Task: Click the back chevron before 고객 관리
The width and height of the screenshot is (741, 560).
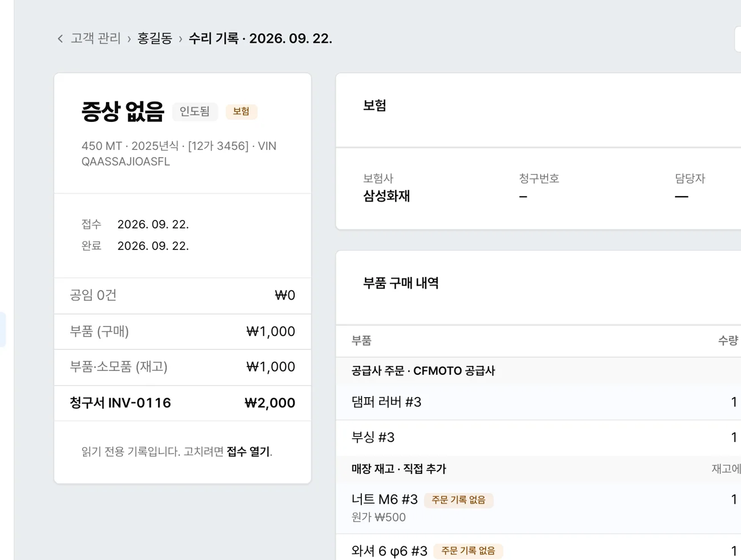Action: point(60,39)
